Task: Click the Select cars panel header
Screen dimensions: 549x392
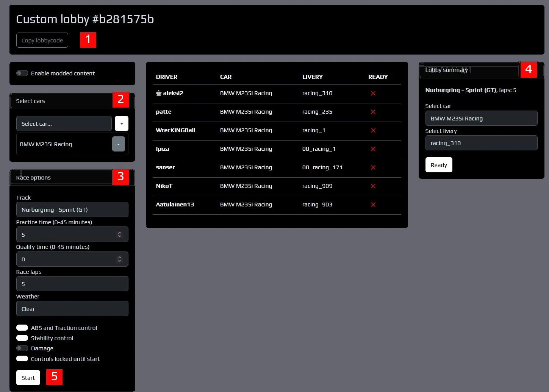Action: pos(72,101)
